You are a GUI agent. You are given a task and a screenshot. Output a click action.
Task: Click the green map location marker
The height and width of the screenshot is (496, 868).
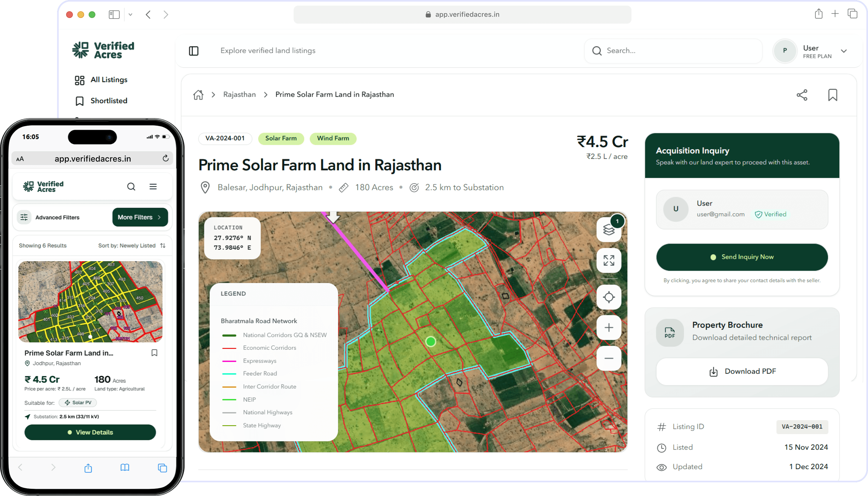coord(430,341)
